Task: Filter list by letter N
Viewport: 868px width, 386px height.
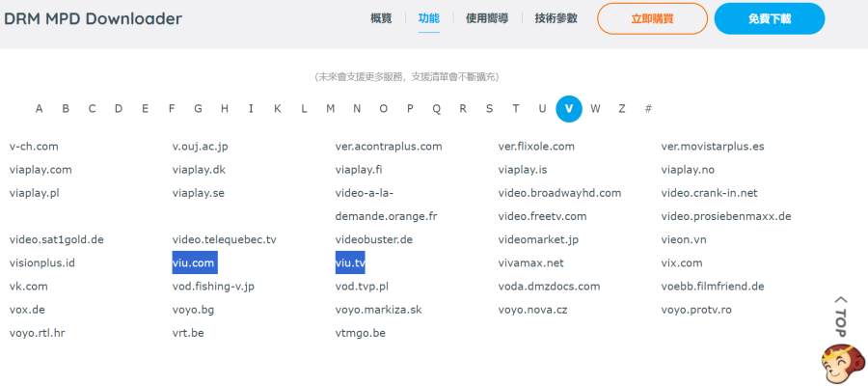Action: click(357, 108)
